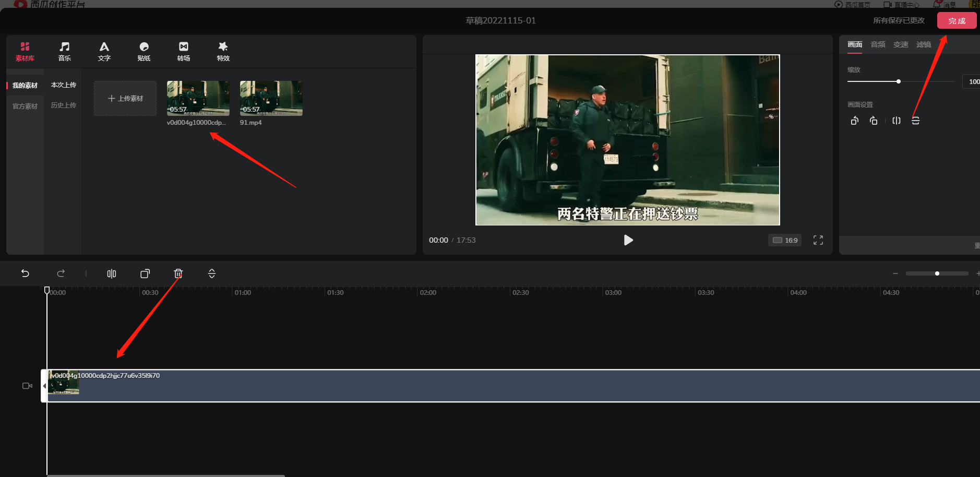Play the video preview
Image resolution: width=980 pixels, height=477 pixels.
coord(628,240)
